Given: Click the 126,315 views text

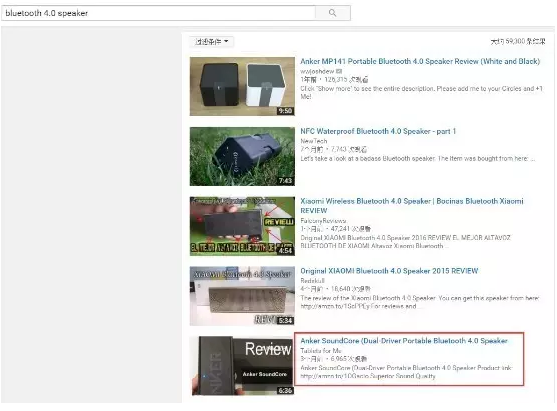Looking at the screenshot, I should [346, 80].
